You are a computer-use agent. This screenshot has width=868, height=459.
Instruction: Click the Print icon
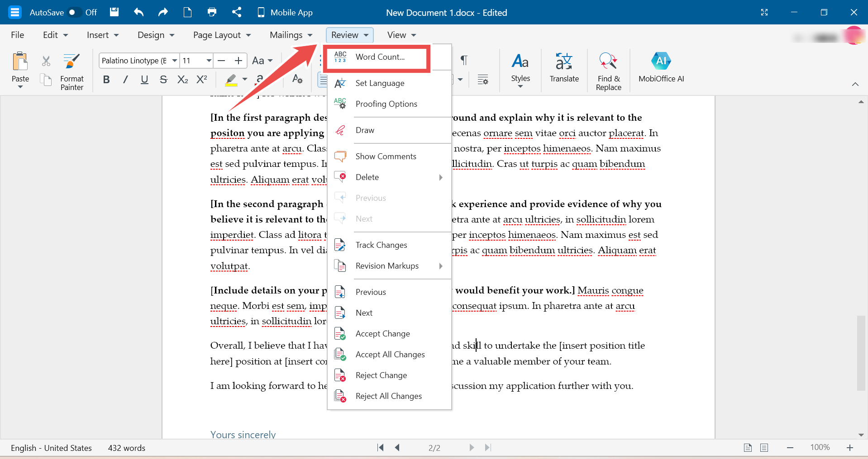[212, 12]
